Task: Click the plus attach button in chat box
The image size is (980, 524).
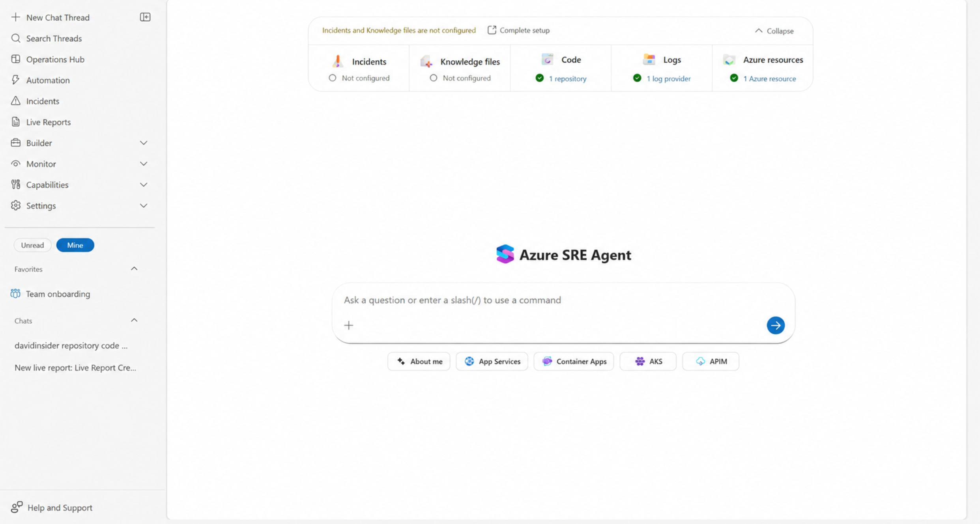Action: click(x=348, y=325)
